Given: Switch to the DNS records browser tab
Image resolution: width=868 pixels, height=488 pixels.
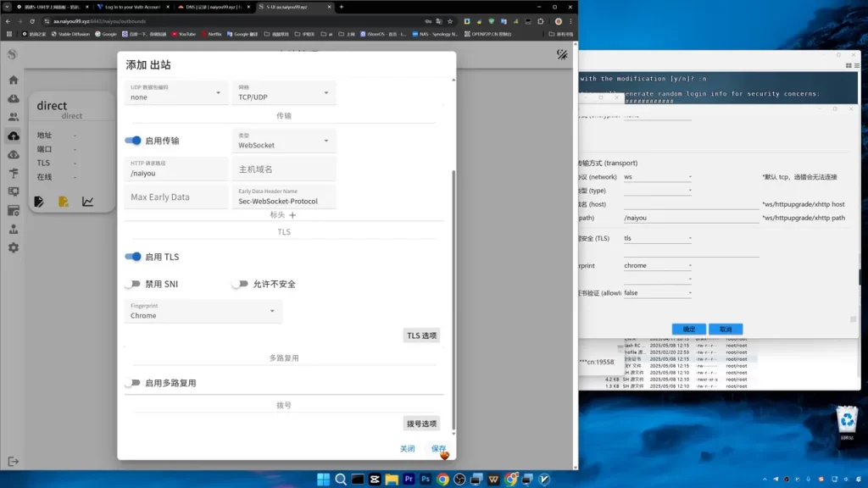Looking at the screenshot, I should pyautogui.click(x=214, y=7).
